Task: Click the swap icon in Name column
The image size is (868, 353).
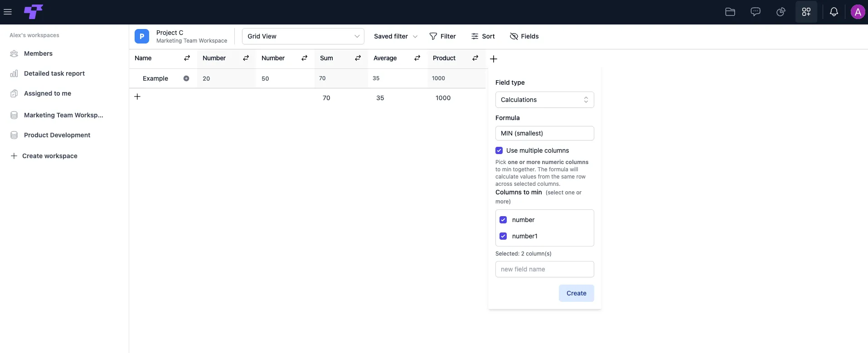Action: [x=187, y=58]
